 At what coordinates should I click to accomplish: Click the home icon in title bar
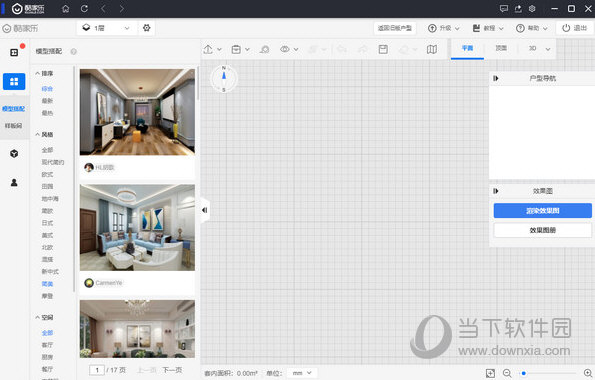click(x=66, y=8)
